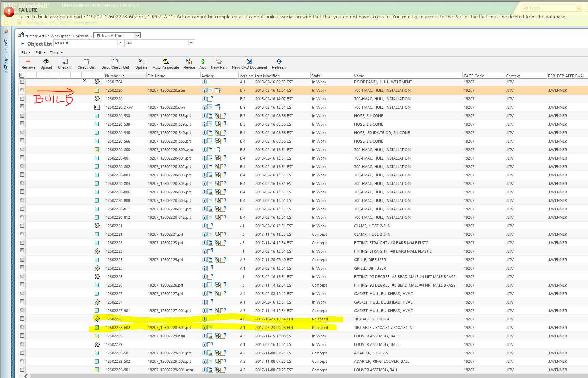Screen dimensions: 588x378
Task: Collapse the Object List section
Action: pyautogui.click(x=23, y=44)
